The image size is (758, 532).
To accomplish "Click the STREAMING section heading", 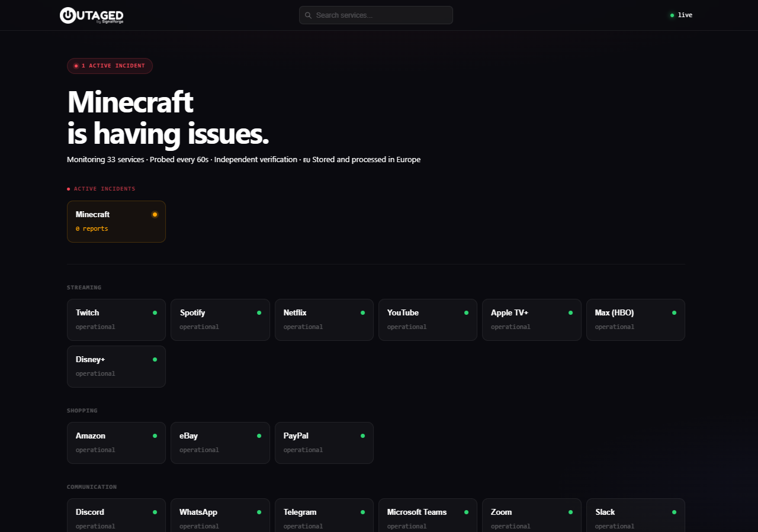I will click(x=83, y=287).
